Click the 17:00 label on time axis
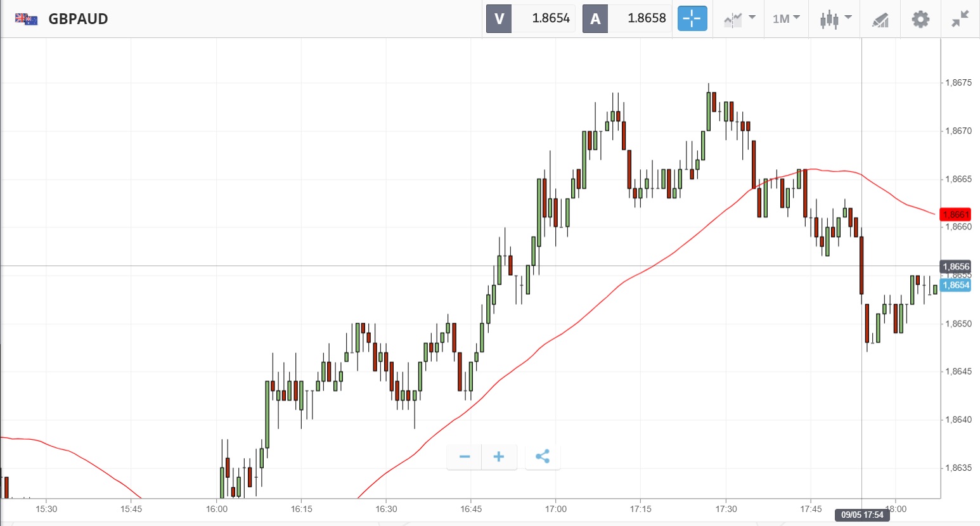The image size is (980, 526). point(556,509)
